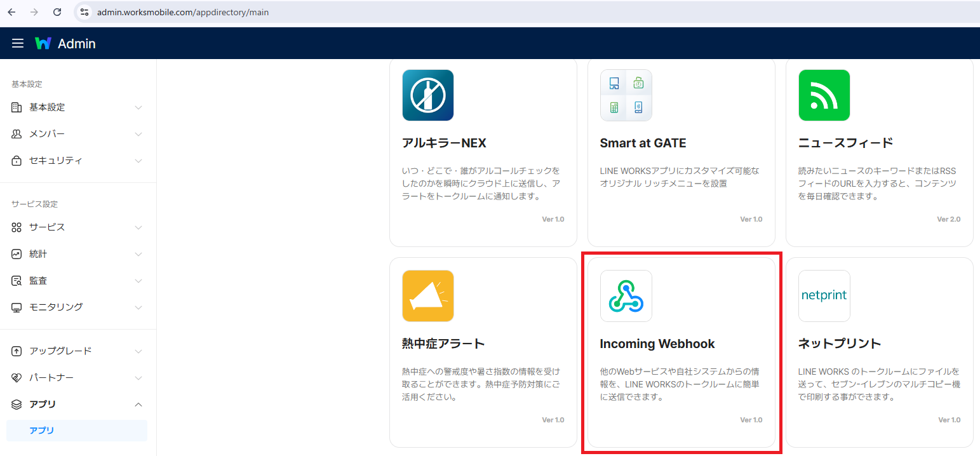Click the browser forward arrow
Screen dimensions: 980x456
[34, 12]
